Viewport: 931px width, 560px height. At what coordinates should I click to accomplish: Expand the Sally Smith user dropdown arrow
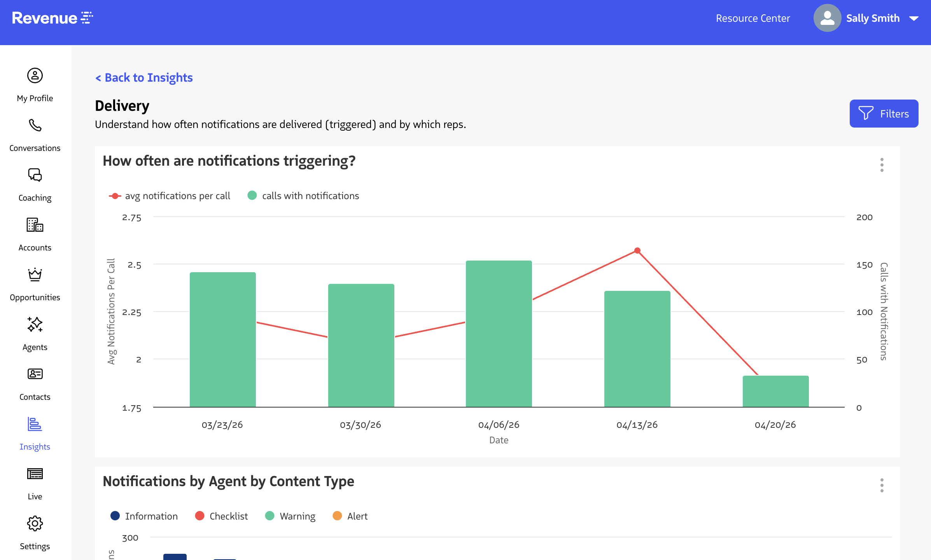coord(914,19)
